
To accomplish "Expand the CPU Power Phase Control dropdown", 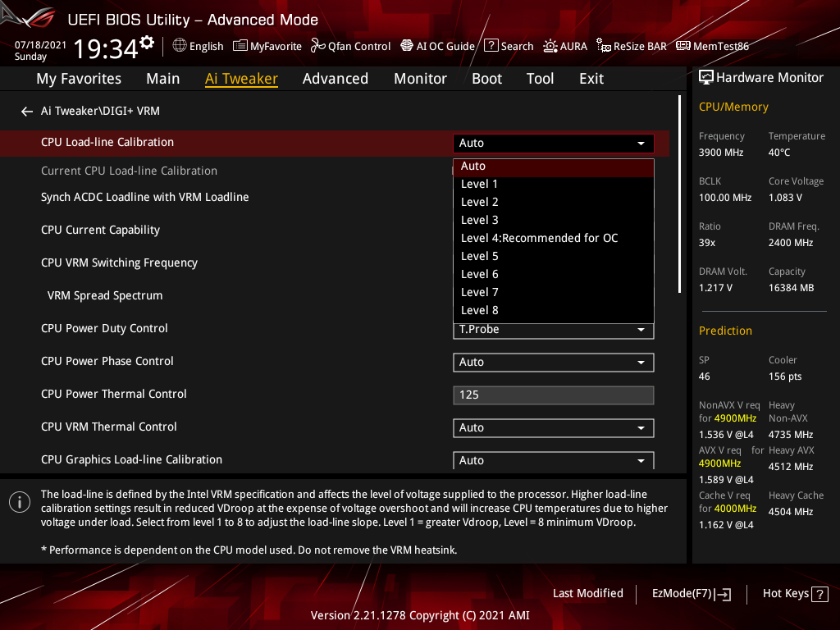I will 553,362.
